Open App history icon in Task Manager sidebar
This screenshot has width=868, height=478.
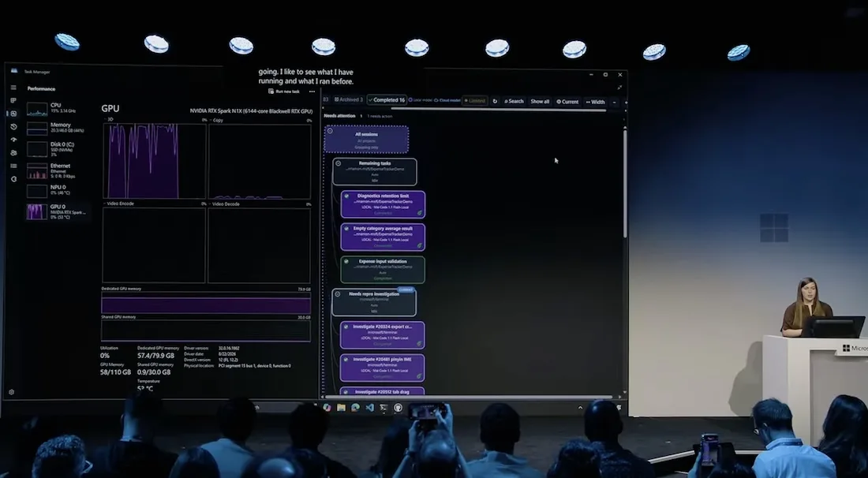pyautogui.click(x=13, y=127)
